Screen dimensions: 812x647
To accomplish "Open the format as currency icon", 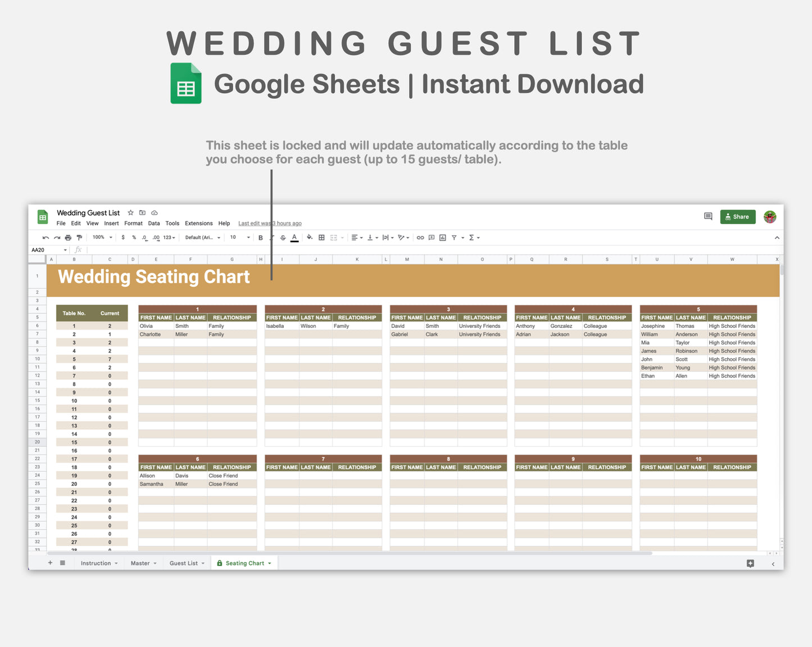I will pyautogui.click(x=123, y=237).
